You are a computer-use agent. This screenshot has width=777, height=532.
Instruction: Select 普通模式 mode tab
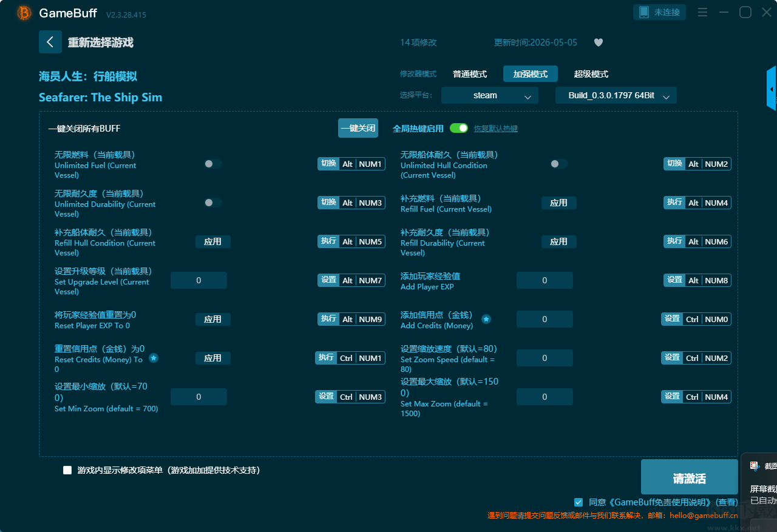(x=470, y=74)
